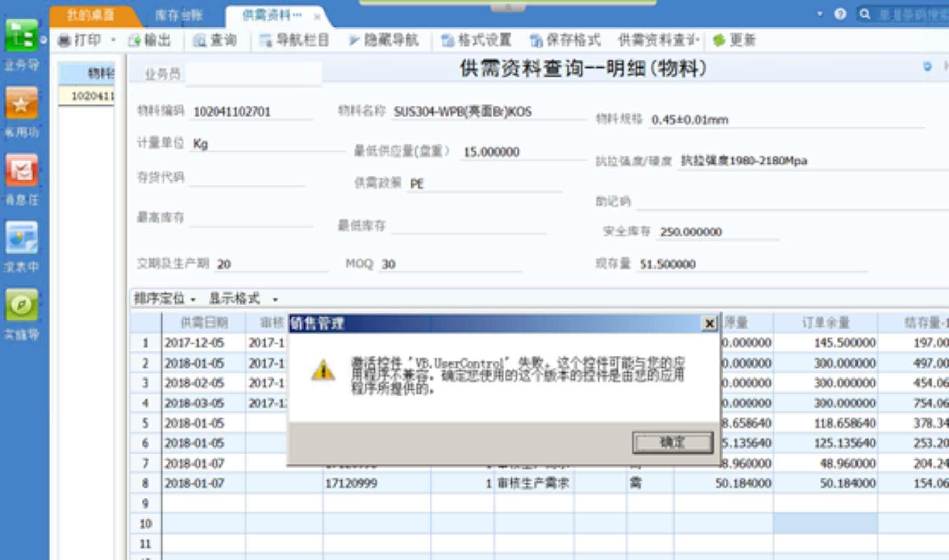Click the warning triangle icon in dialog
The height and width of the screenshot is (560, 949).
point(323,370)
